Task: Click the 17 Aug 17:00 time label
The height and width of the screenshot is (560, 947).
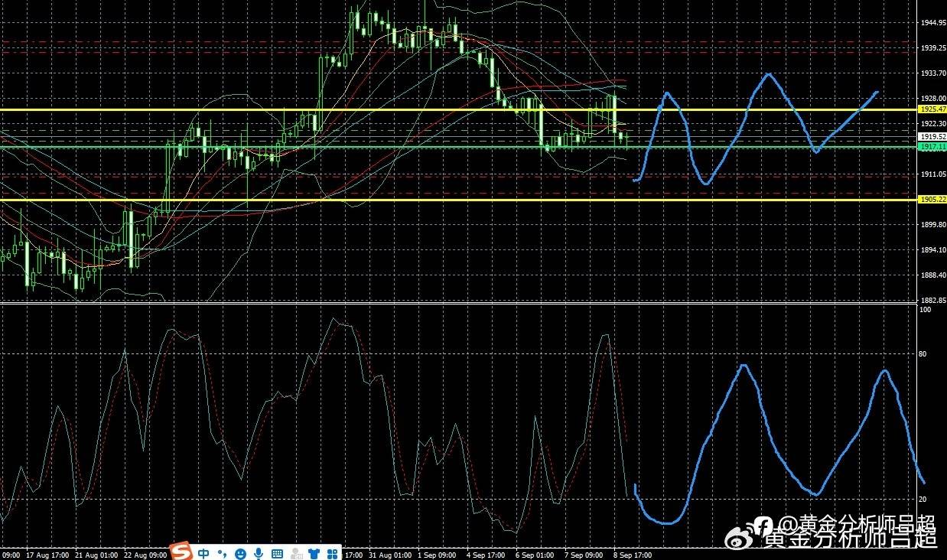Action: [x=47, y=555]
